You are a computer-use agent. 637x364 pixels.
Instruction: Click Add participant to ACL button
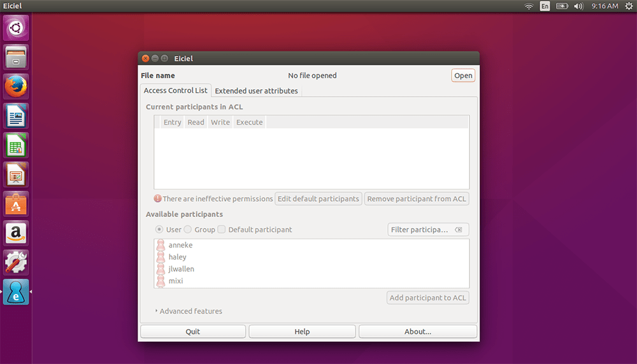[x=428, y=298]
